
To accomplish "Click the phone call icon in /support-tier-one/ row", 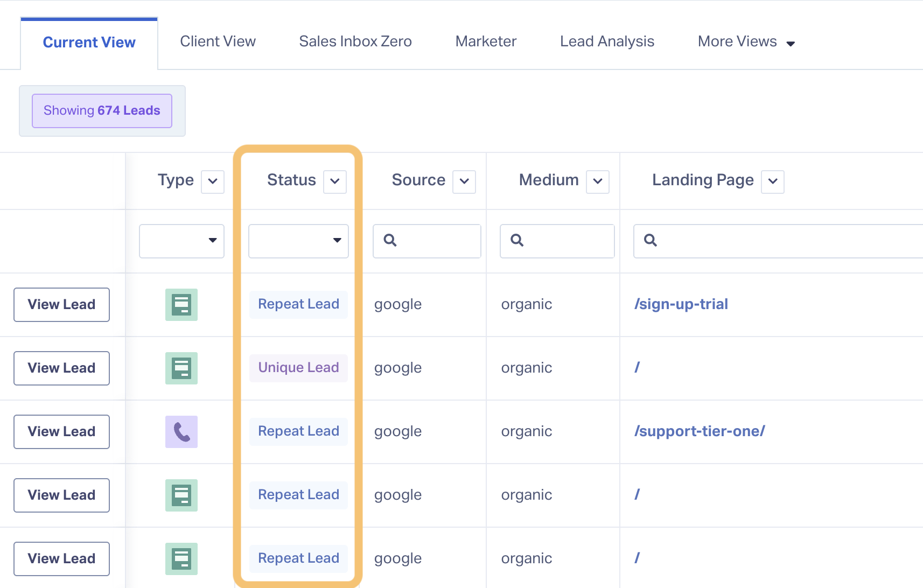I will tap(181, 432).
